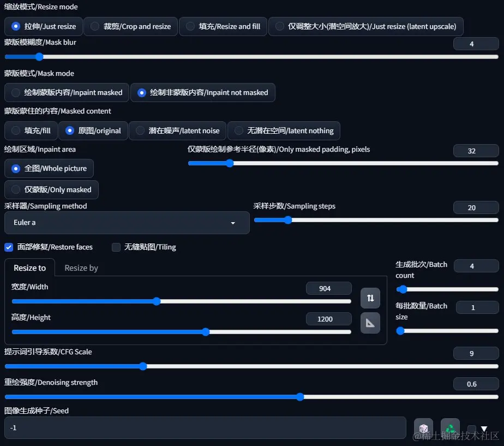Click the 蒙版模式/Mask mode label
This screenshot has width=504, height=446.
[39, 73]
